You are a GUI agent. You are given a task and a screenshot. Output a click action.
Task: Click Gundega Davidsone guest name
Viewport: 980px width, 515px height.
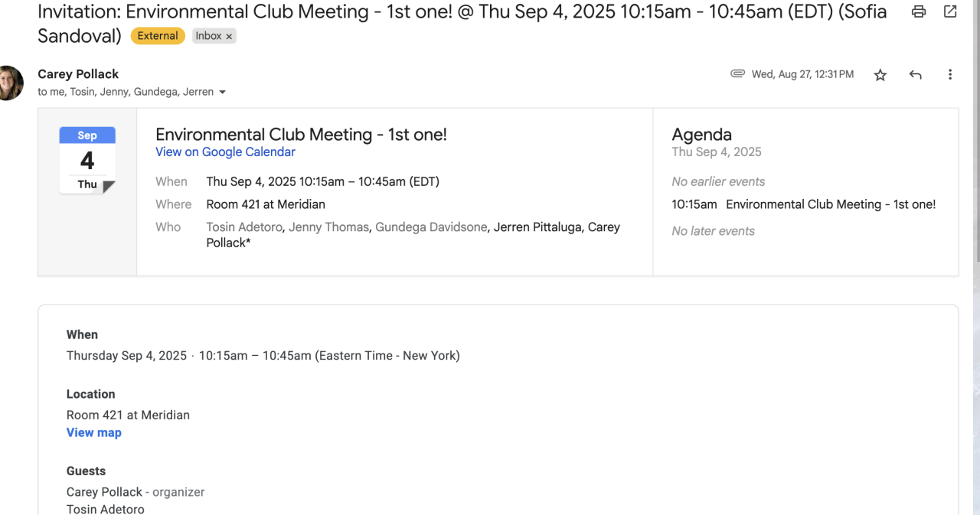click(x=431, y=227)
